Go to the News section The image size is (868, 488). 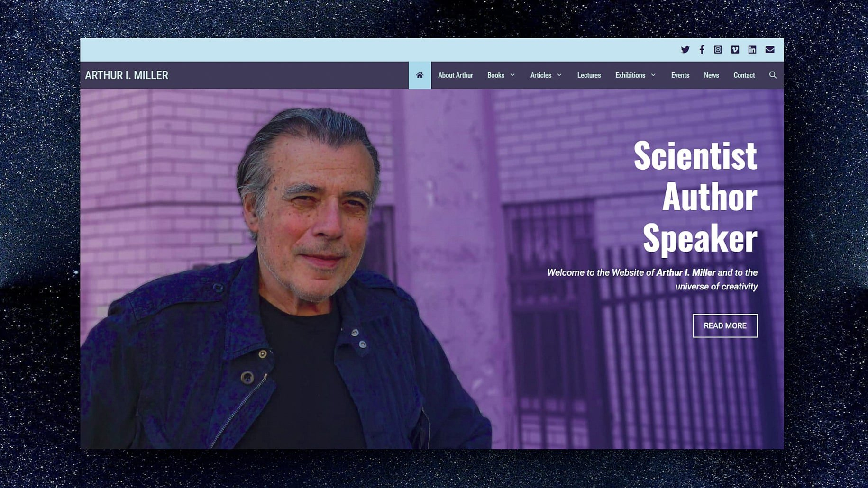tap(711, 75)
